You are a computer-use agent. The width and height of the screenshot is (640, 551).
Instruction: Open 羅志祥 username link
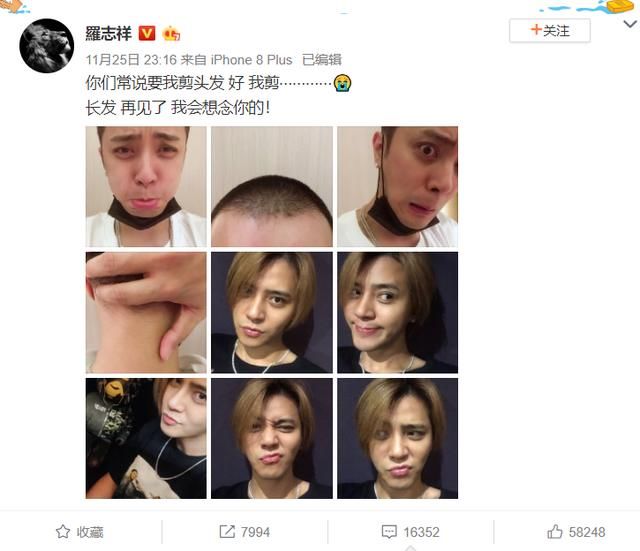tap(109, 33)
